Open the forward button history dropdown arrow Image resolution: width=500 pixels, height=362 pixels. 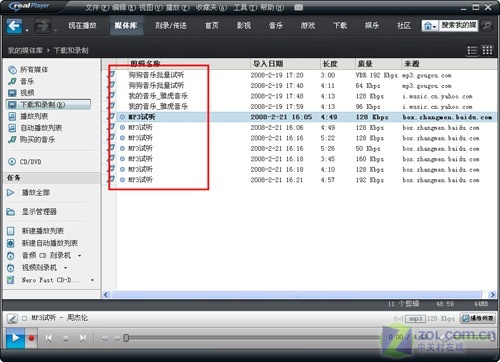[x=55, y=31]
